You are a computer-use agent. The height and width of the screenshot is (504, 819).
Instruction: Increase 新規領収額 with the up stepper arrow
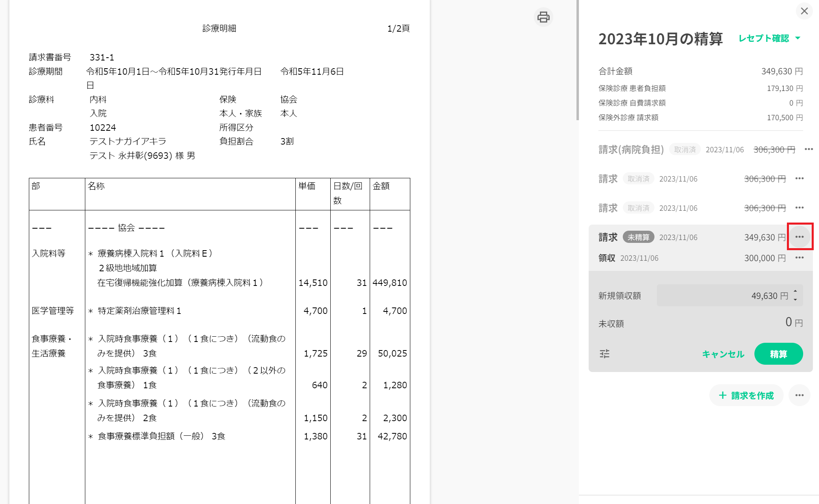795,291
